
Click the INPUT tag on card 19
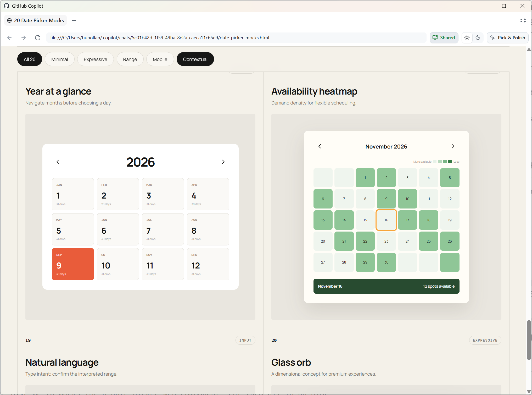pyautogui.click(x=245, y=340)
